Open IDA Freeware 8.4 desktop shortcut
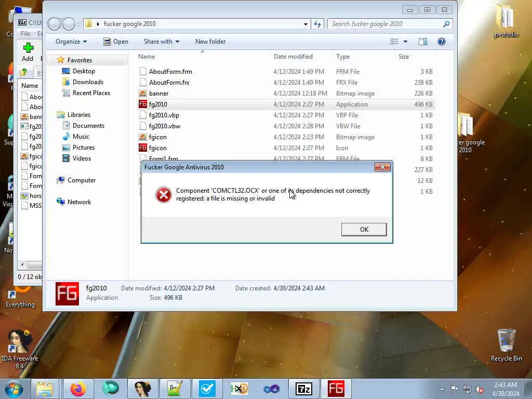Viewport: 532px width, 399px height. (20, 350)
